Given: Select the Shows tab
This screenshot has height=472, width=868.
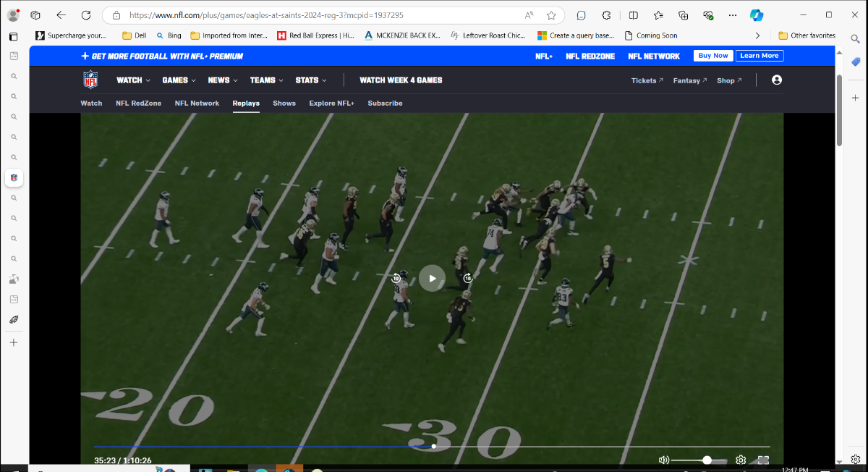Looking at the screenshot, I should (284, 103).
